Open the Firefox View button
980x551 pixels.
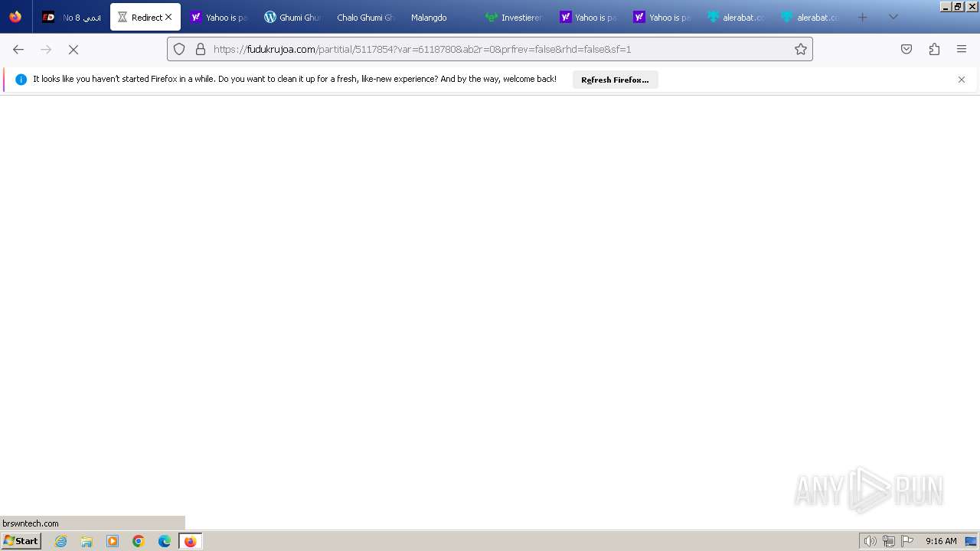point(15,17)
